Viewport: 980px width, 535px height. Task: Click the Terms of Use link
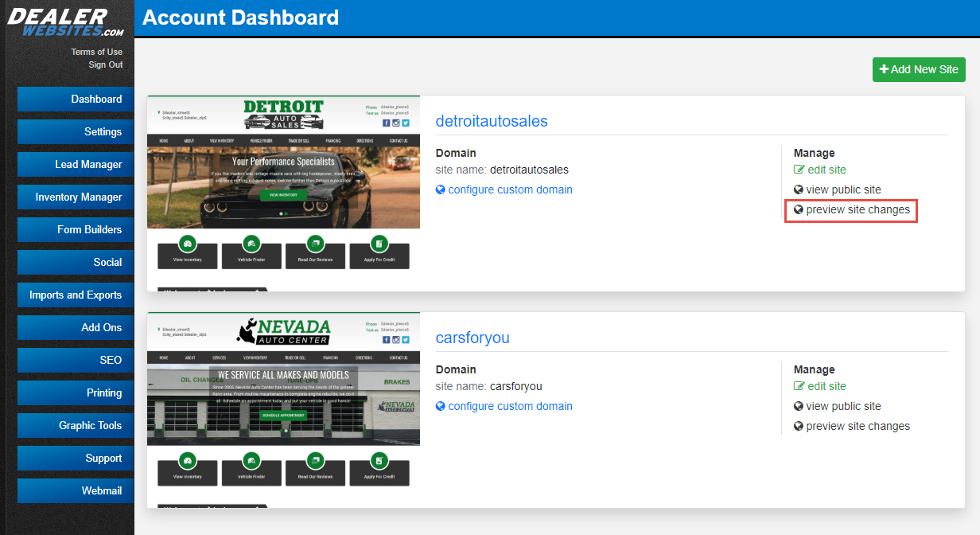pyautogui.click(x=97, y=52)
